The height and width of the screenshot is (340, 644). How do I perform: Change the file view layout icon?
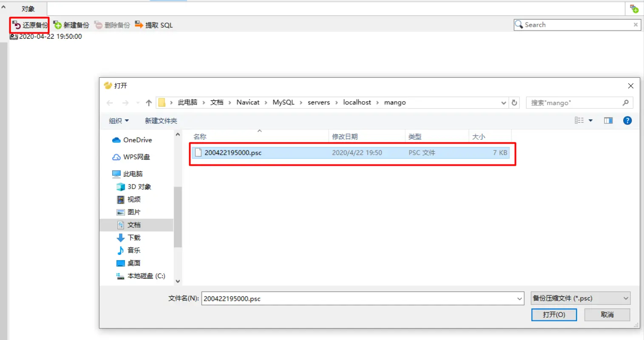coord(579,121)
